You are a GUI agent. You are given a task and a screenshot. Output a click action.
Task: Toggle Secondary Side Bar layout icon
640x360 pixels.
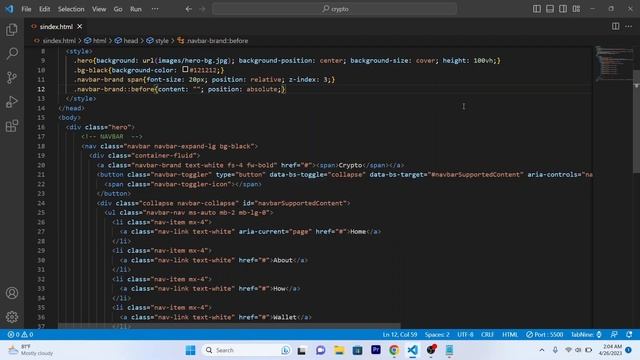click(x=563, y=9)
